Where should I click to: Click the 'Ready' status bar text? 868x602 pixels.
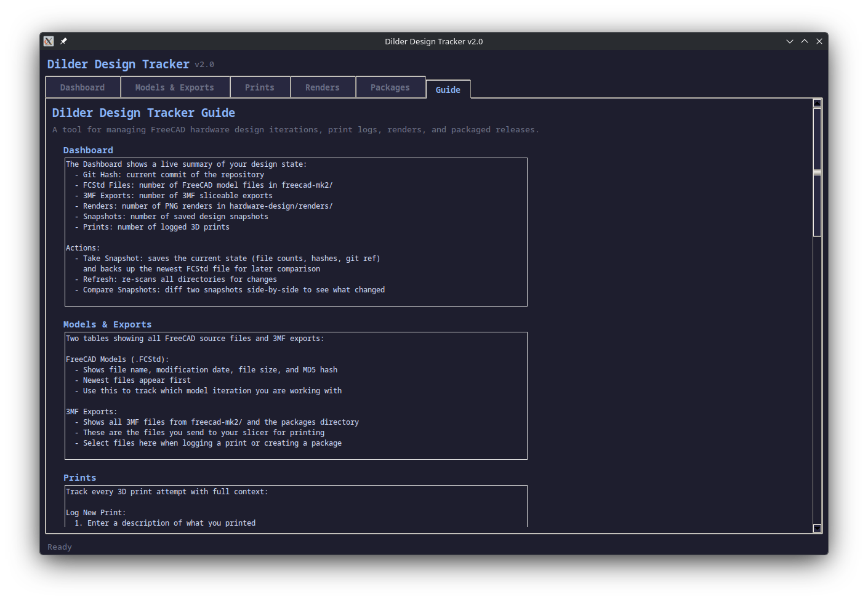[x=60, y=547]
